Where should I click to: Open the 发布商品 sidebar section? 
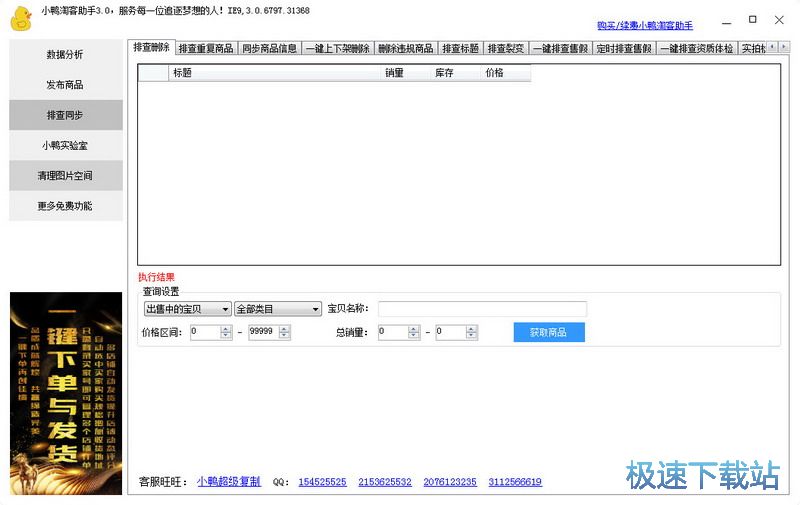[x=65, y=85]
